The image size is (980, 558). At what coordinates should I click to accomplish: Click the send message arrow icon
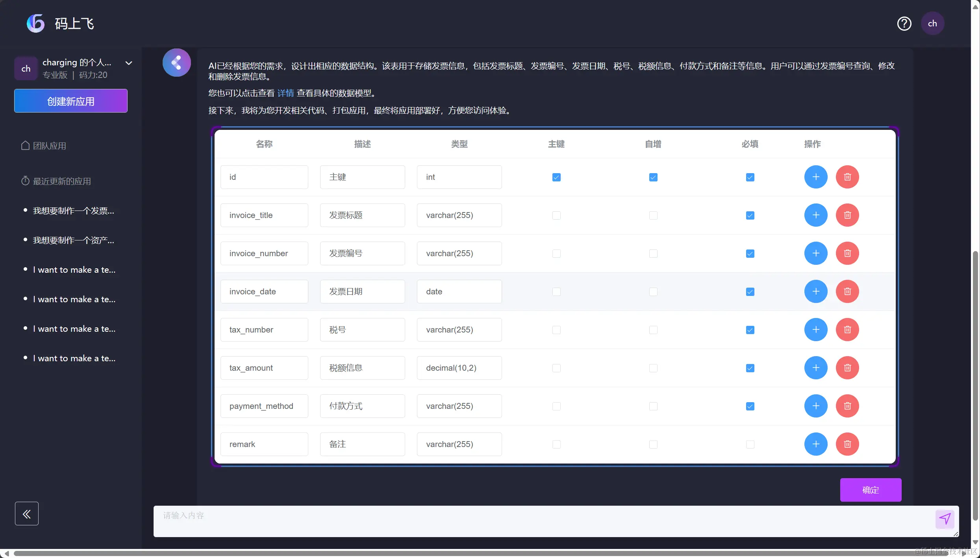pyautogui.click(x=945, y=519)
